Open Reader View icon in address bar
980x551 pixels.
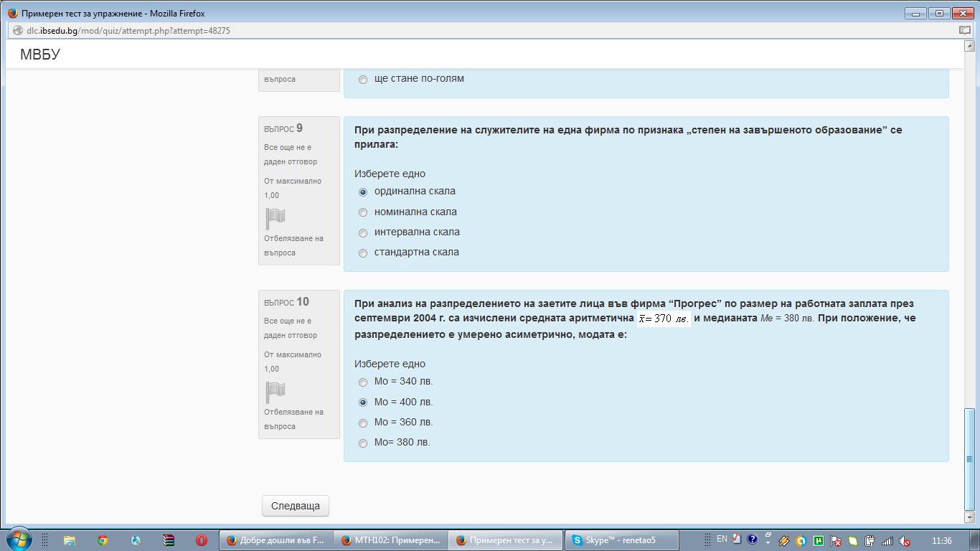coord(964,31)
